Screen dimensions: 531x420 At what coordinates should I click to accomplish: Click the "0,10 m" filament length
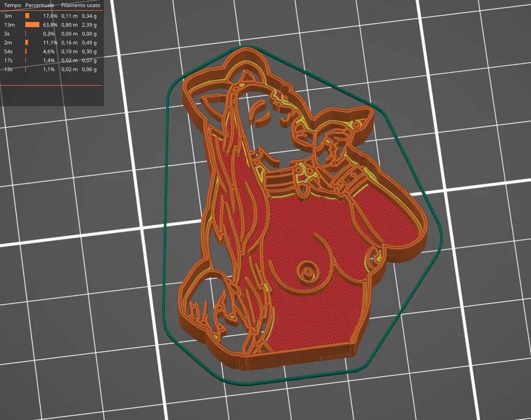click(69, 51)
